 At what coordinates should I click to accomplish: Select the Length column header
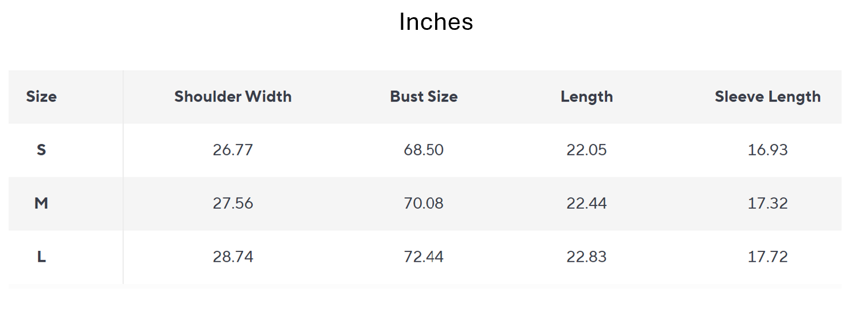[586, 96]
